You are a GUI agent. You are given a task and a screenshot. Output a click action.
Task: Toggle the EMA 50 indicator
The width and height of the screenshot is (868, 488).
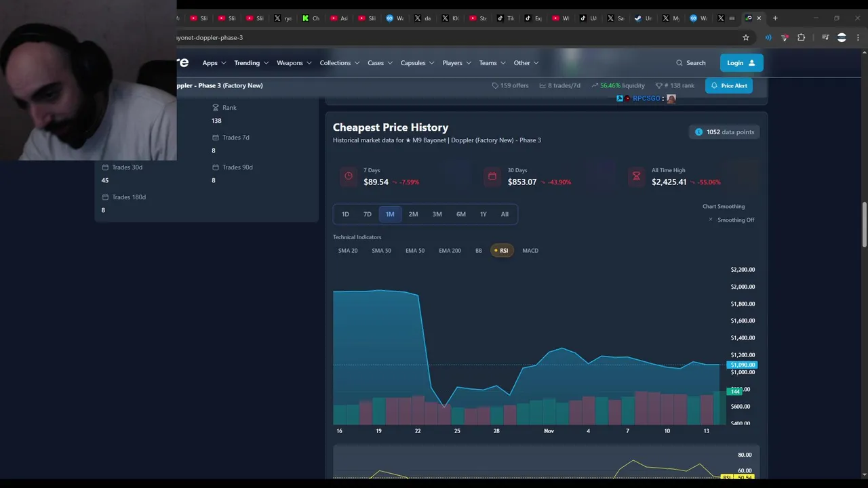tap(415, 251)
